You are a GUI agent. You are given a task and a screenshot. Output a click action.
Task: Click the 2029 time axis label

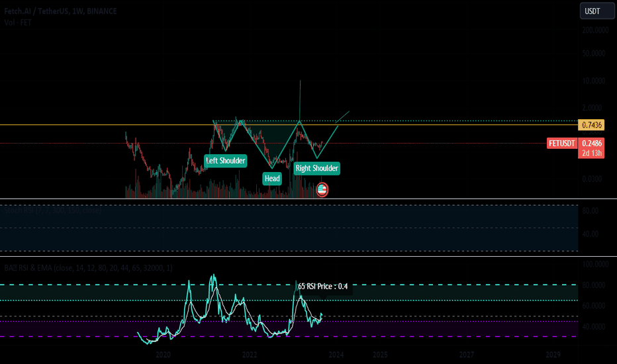click(x=553, y=355)
